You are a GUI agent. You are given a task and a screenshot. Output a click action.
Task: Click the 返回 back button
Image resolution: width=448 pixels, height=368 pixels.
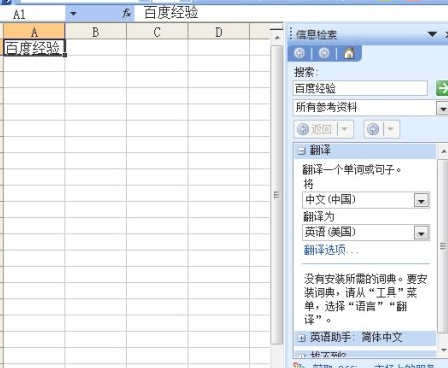tap(316, 129)
